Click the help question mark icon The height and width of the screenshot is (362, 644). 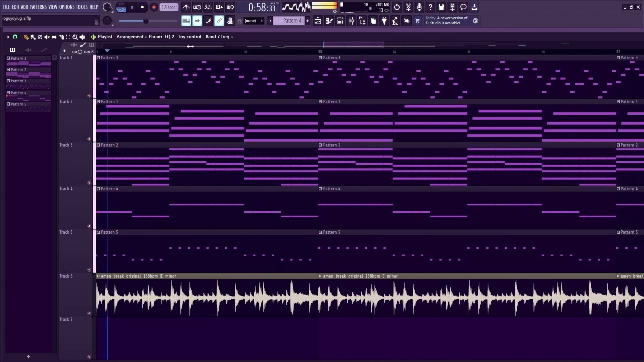point(430,7)
